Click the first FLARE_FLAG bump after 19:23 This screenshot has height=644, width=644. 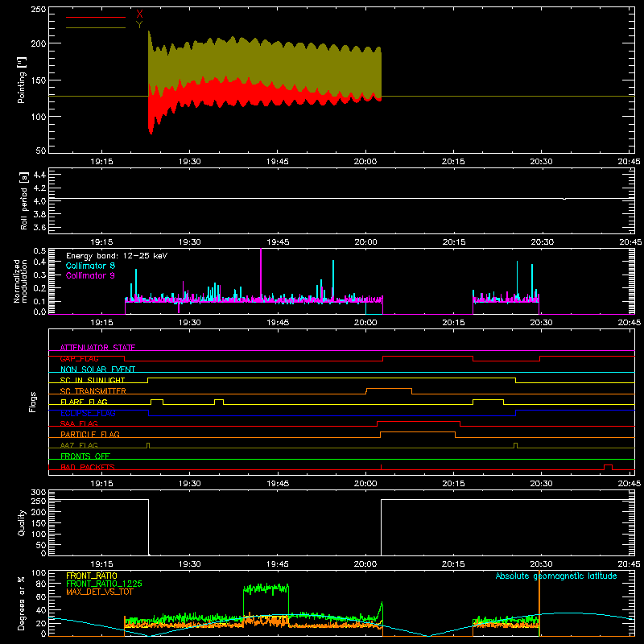[x=157, y=400]
